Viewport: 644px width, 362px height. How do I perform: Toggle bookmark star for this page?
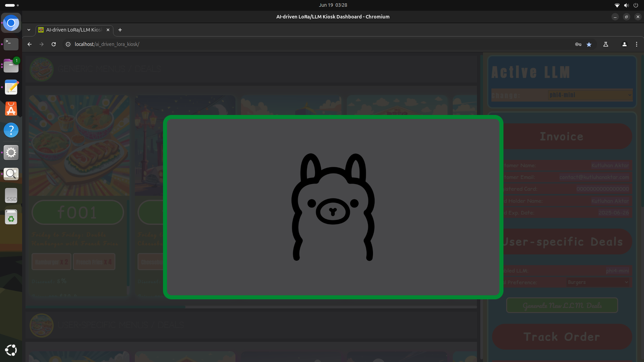point(589,44)
